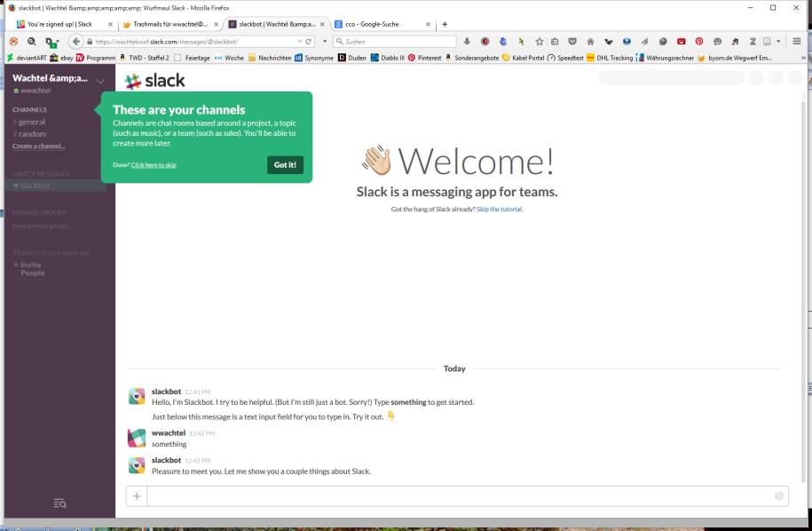Open the emoji picker in message box
812x531 pixels.
778,495
